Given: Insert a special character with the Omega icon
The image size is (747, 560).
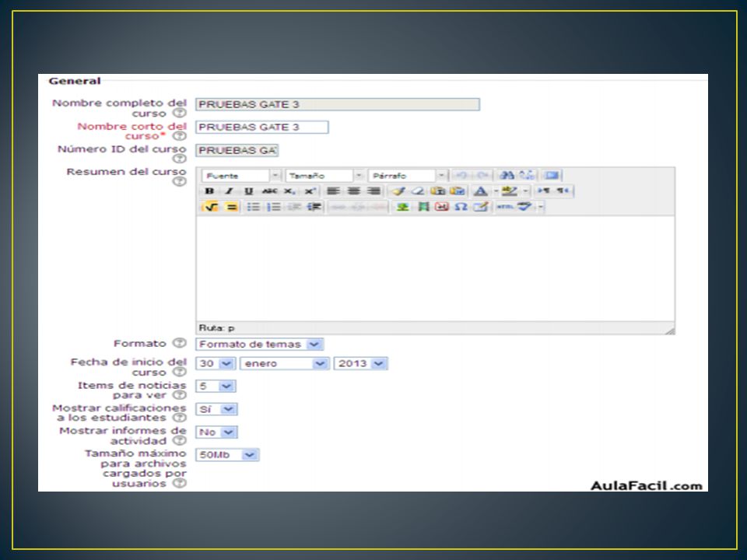Looking at the screenshot, I should (x=461, y=207).
